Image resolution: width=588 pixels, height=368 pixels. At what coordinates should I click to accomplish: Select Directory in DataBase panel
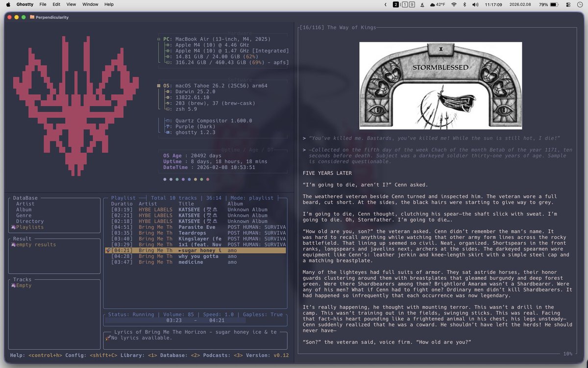(30, 221)
